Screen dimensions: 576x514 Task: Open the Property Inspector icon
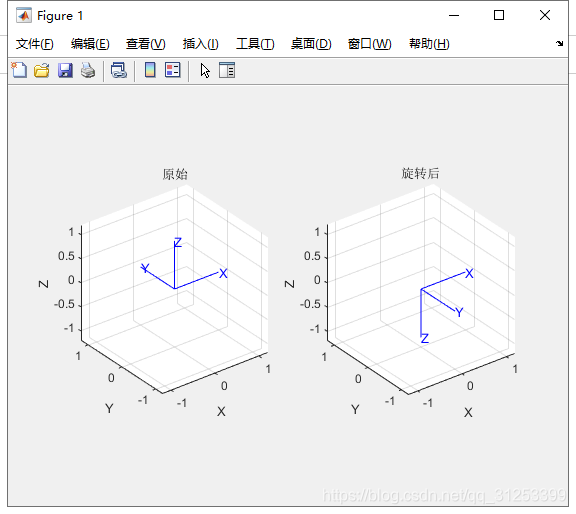click(227, 70)
